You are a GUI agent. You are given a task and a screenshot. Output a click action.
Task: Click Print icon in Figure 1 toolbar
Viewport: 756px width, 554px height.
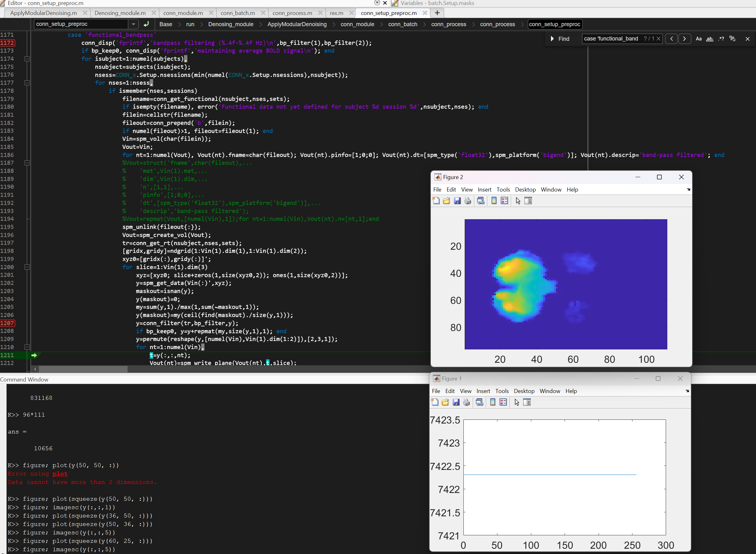click(x=467, y=402)
